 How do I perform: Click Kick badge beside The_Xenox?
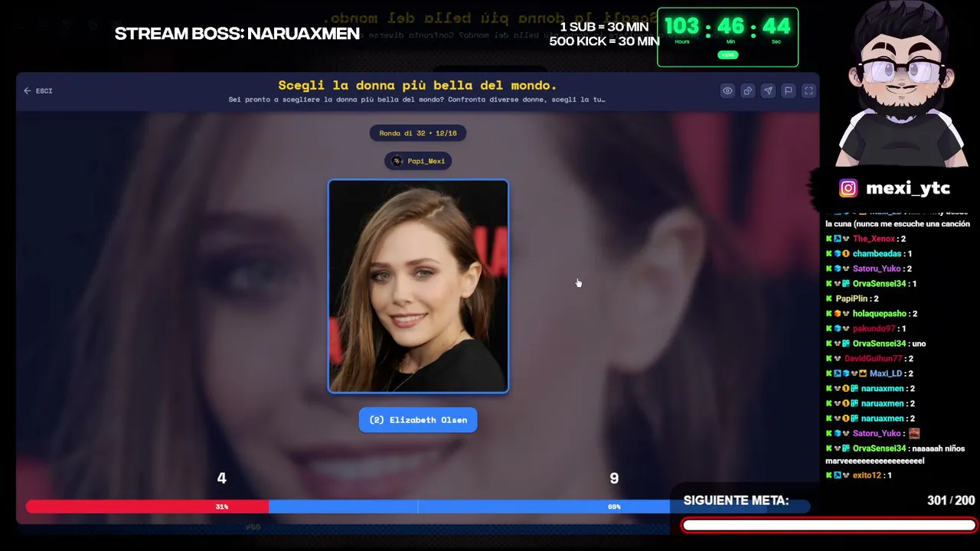[x=828, y=239]
